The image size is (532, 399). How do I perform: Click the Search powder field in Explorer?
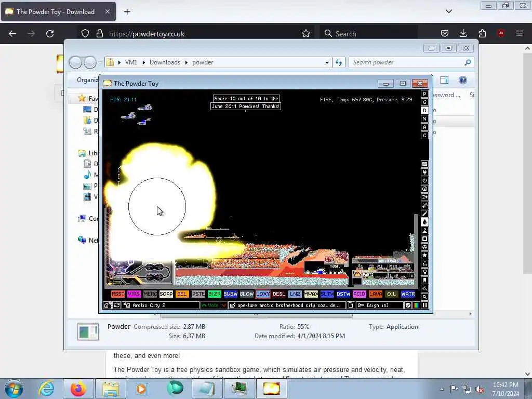(x=411, y=62)
